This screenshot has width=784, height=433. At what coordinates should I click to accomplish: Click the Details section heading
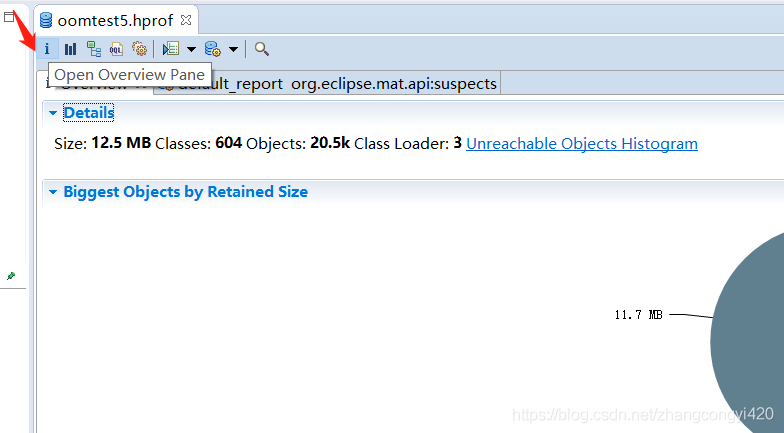(x=88, y=112)
